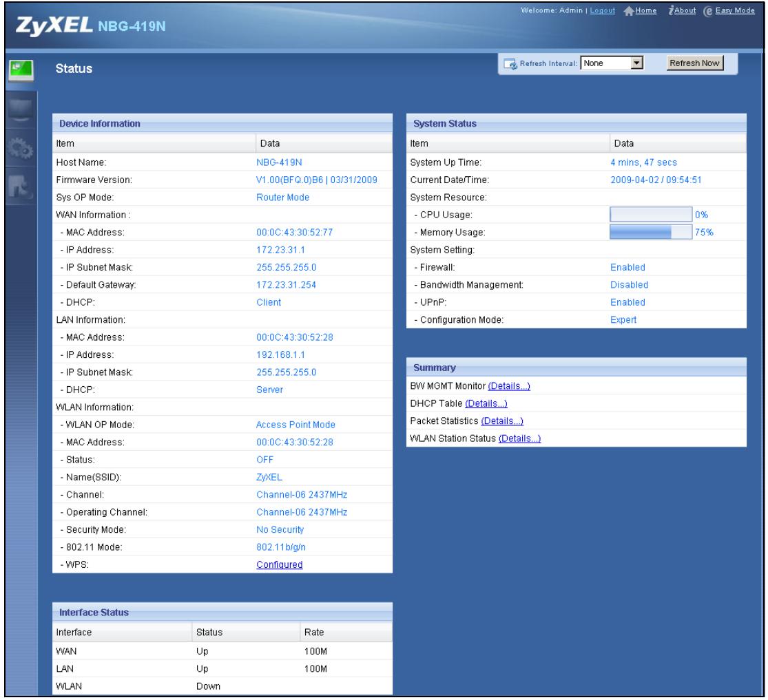Click the Status page title
Screen dimensions: 768x700
point(74,69)
